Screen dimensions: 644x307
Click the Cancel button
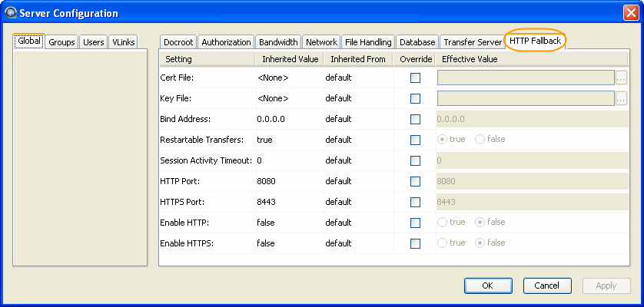coord(547,286)
